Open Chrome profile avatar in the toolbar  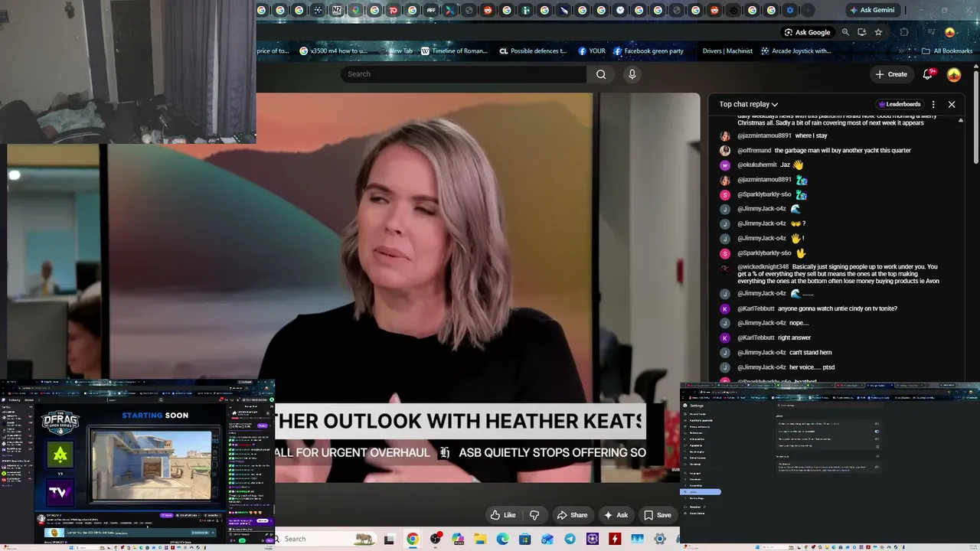(950, 32)
